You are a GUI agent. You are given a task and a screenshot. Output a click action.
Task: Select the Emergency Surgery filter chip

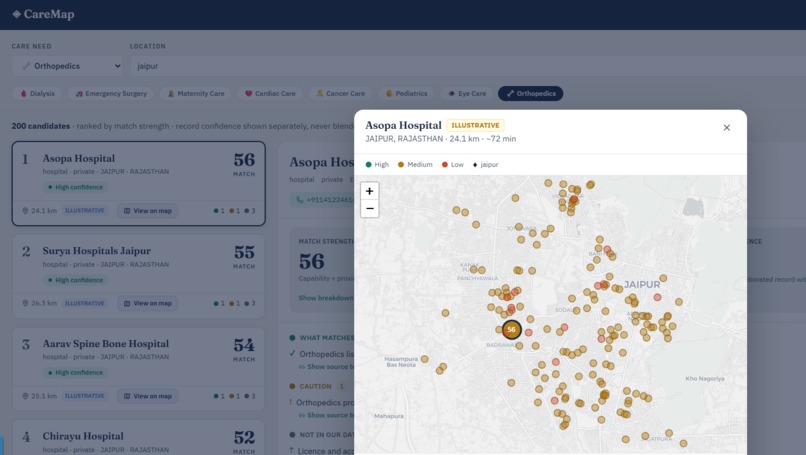click(111, 94)
